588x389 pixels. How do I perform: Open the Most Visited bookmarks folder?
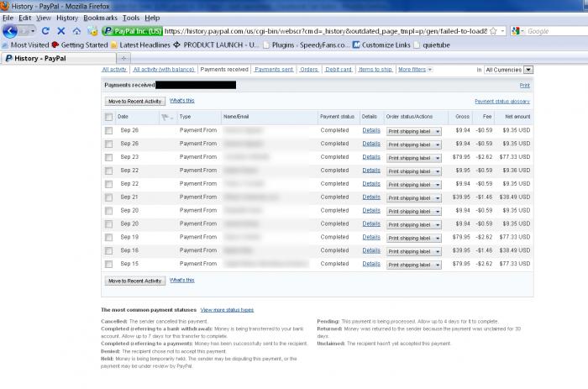[x=25, y=45]
